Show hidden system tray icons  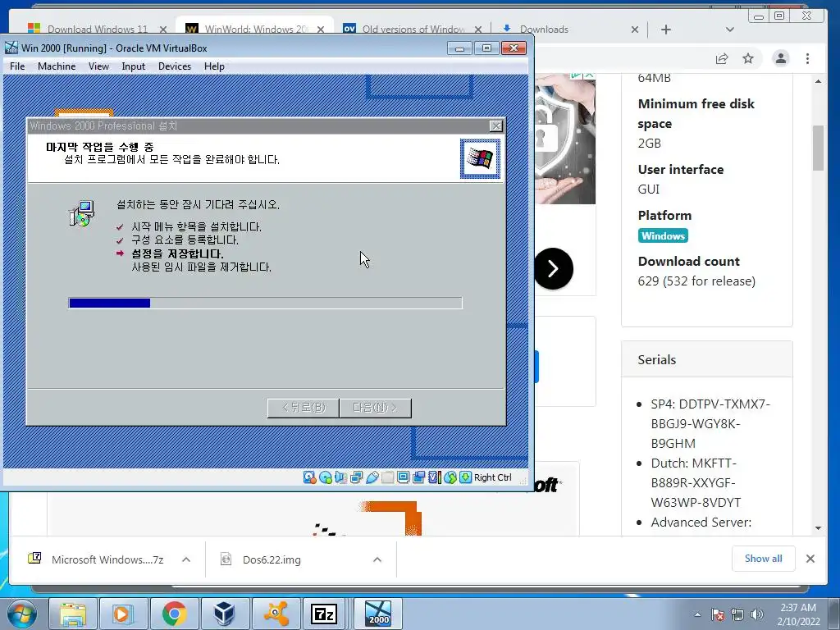(x=697, y=615)
